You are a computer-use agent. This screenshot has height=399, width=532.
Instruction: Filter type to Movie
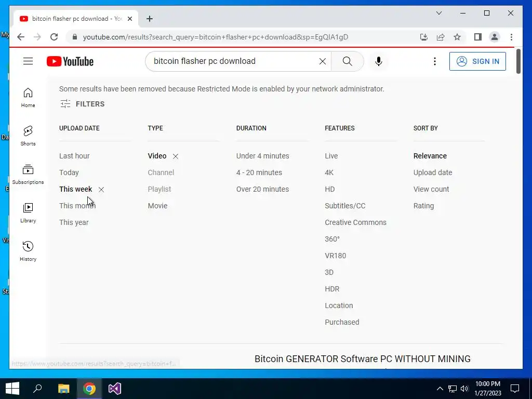157,206
